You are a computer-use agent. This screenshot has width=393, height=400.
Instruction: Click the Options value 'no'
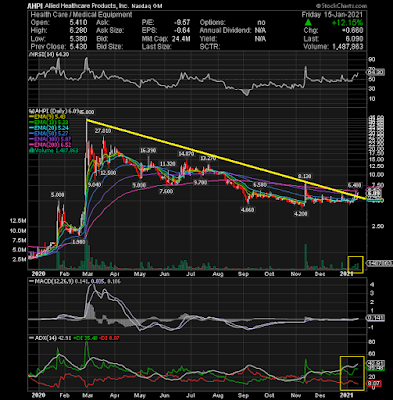[x=261, y=23]
